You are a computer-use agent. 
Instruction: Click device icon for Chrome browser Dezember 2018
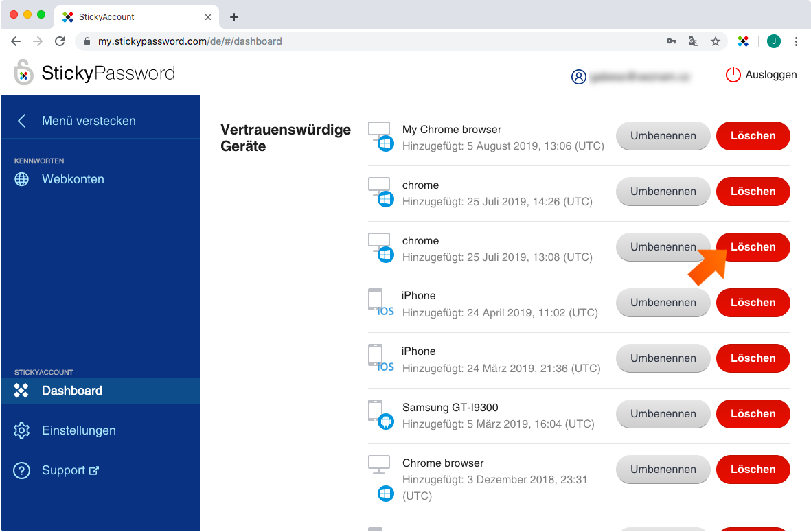[x=381, y=478]
